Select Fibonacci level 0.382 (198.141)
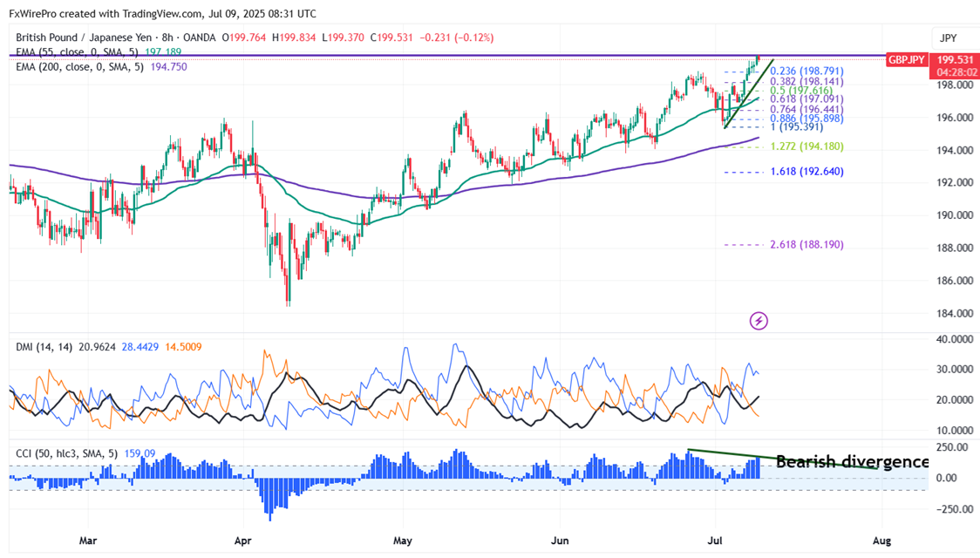Viewport: 980px width, 558px height. 806,81
